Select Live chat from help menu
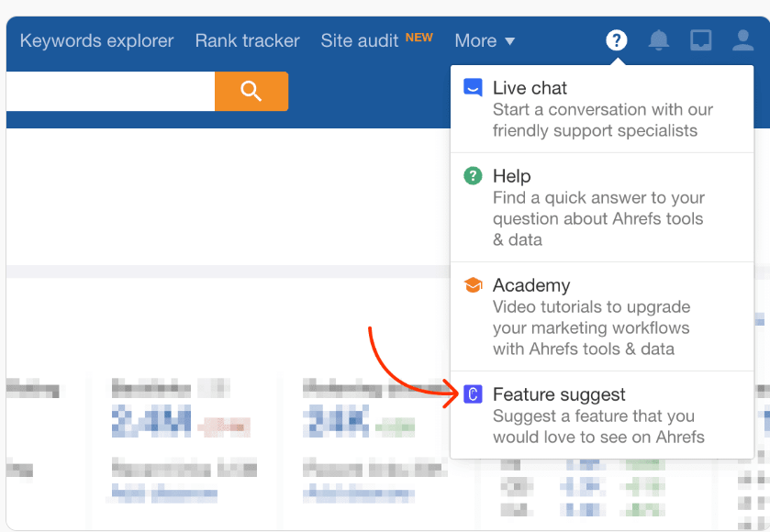This screenshot has width=770, height=532. (602, 109)
